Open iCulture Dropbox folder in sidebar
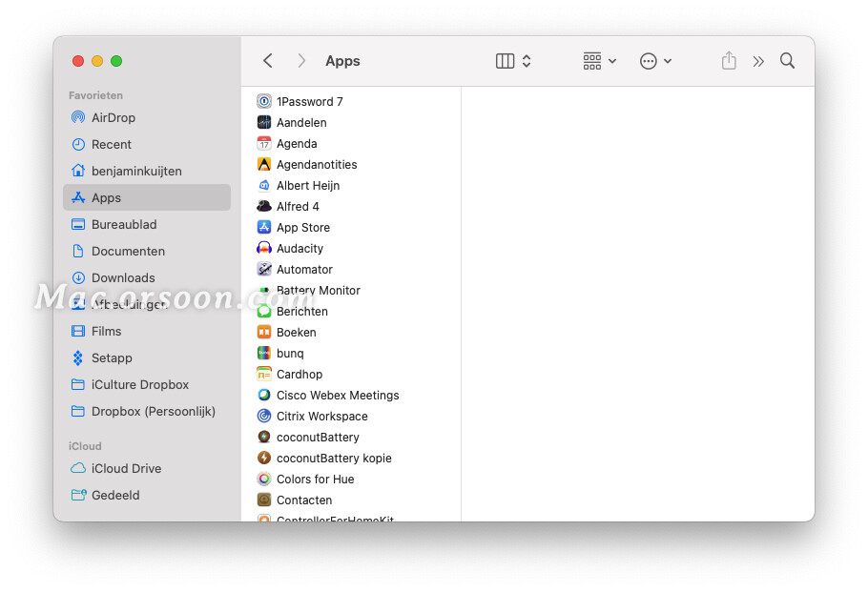Screen dimensions: 868x592 coord(147,384)
